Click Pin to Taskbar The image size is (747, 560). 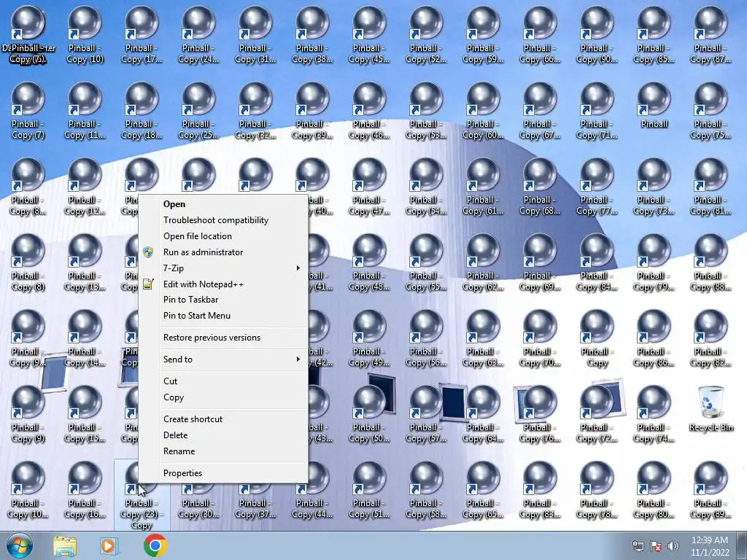pos(223,300)
